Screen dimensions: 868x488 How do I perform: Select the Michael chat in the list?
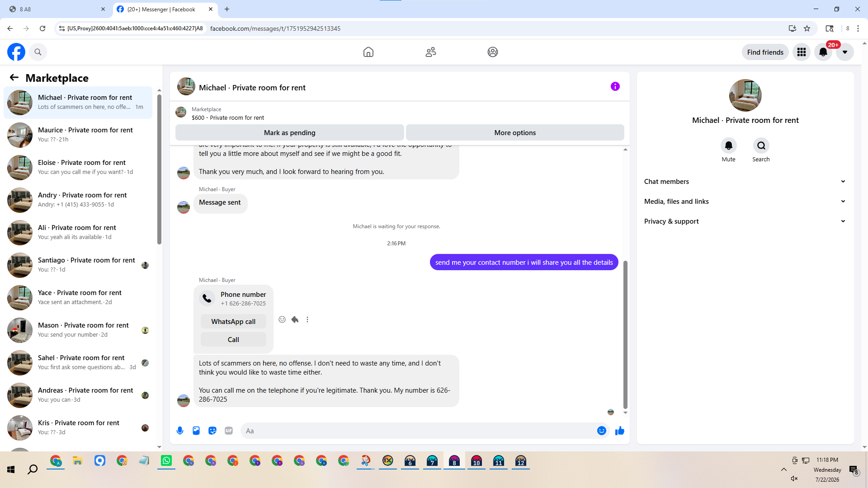78,102
